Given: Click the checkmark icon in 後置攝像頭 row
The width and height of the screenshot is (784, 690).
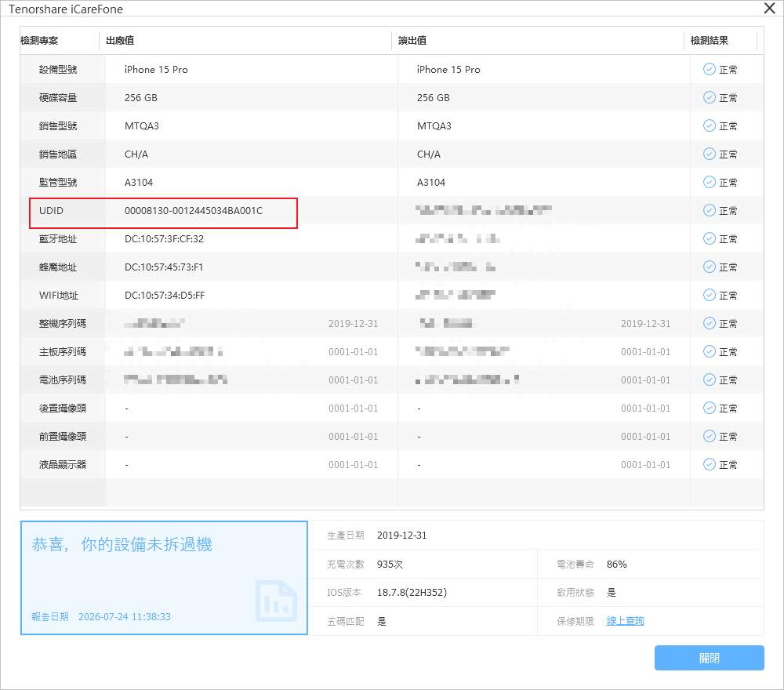Looking at the screenshot, I should point(709,408).
